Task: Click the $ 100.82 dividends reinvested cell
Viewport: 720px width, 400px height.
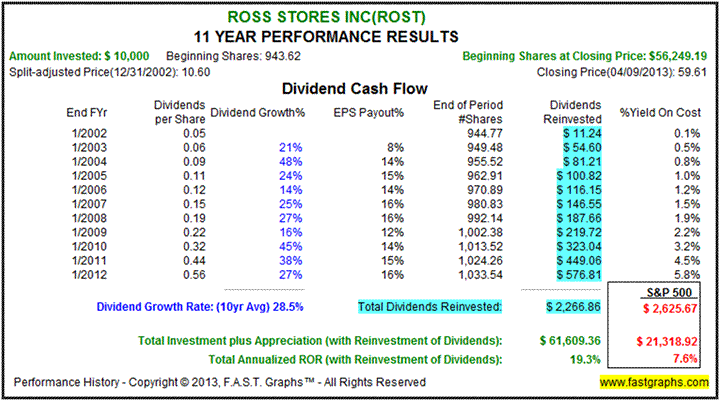Action: (579, 176)
